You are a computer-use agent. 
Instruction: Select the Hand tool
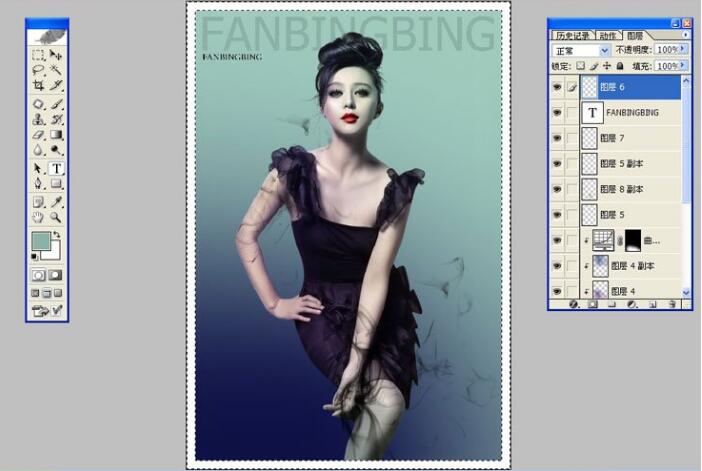click(37, 216)
